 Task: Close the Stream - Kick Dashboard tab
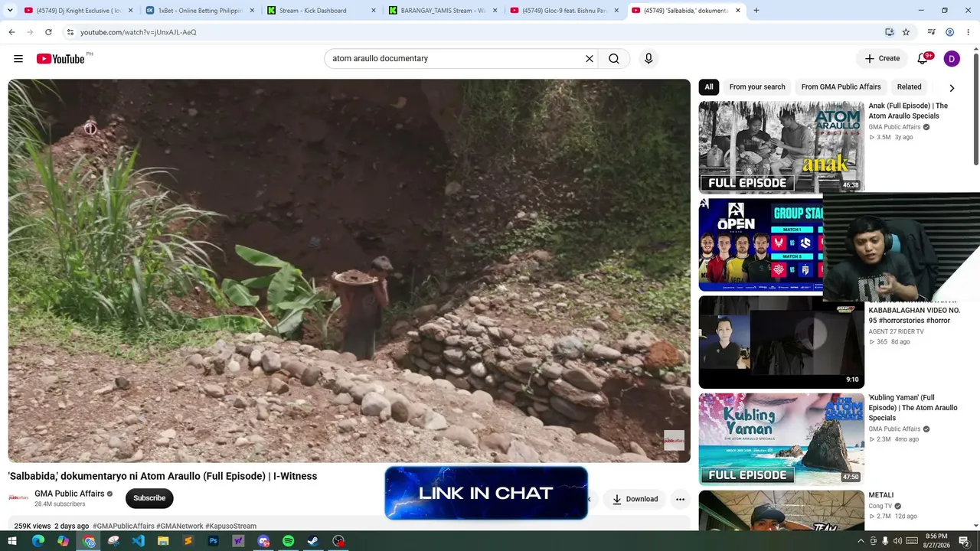(x=374, y=11)
